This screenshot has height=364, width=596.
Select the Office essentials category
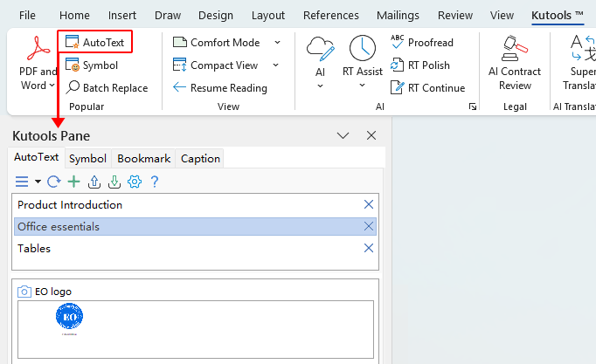tap(195, 226)
